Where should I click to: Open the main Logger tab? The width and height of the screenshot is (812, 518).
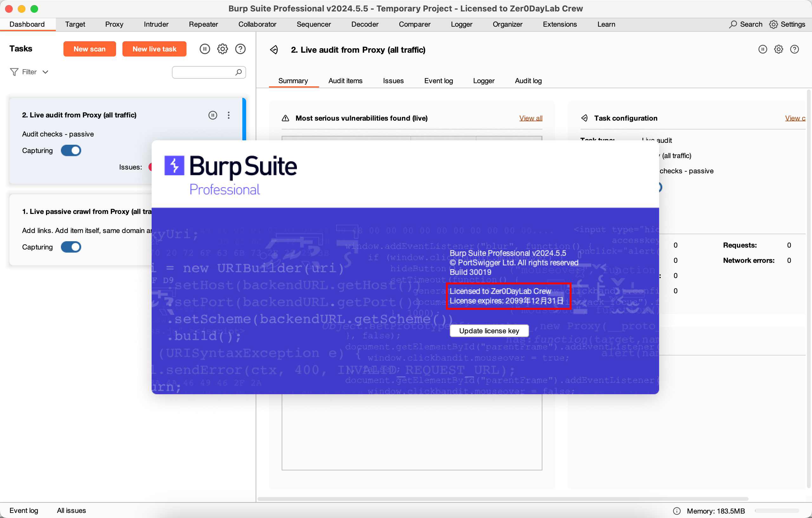point(461,24)
